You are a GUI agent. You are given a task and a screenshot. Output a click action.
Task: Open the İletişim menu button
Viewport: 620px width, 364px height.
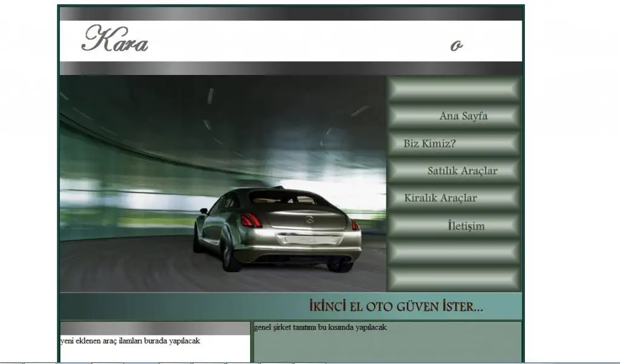[454, 226]
